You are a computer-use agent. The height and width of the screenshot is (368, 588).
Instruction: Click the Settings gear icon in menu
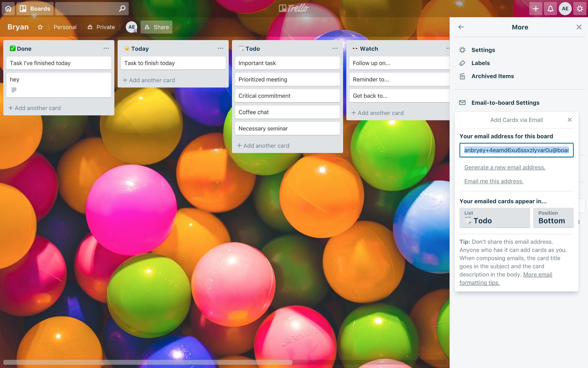[x=462, y=50]
